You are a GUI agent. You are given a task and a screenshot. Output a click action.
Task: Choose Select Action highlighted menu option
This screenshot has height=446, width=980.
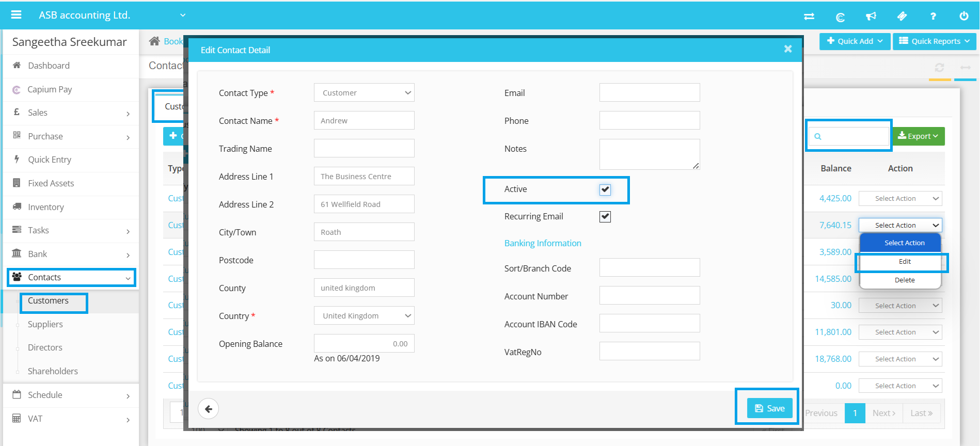click(900, 243)
